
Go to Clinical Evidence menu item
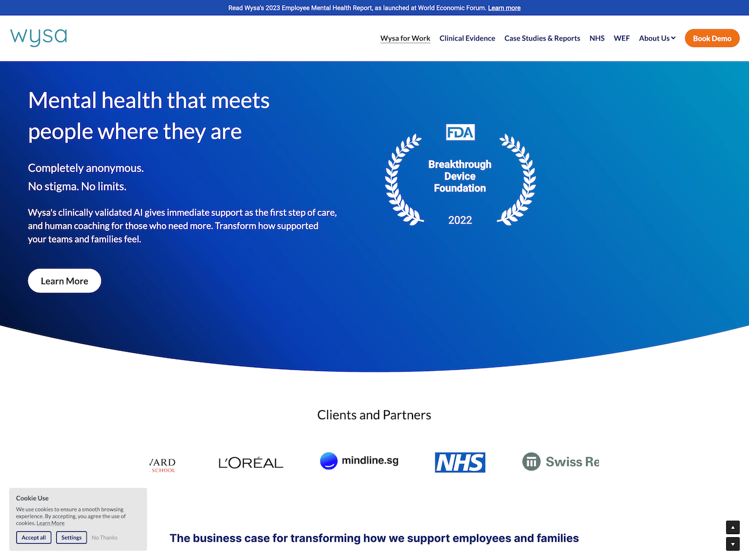467,38
